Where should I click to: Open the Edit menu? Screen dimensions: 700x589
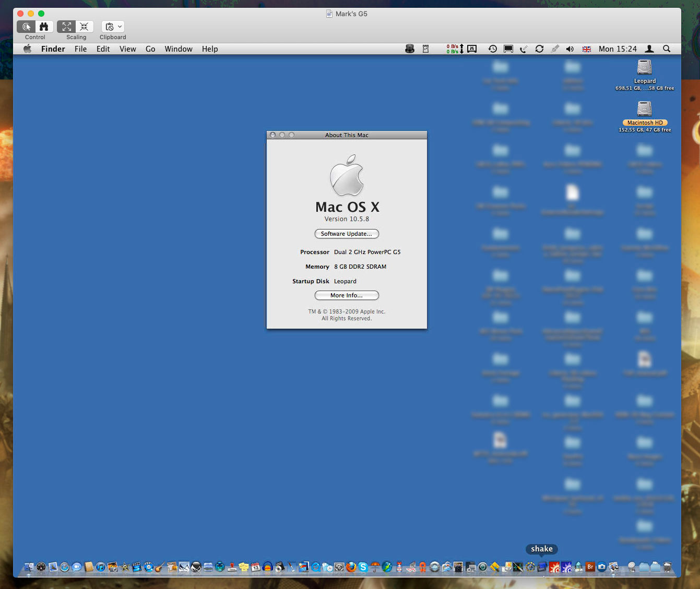[103, 49]
